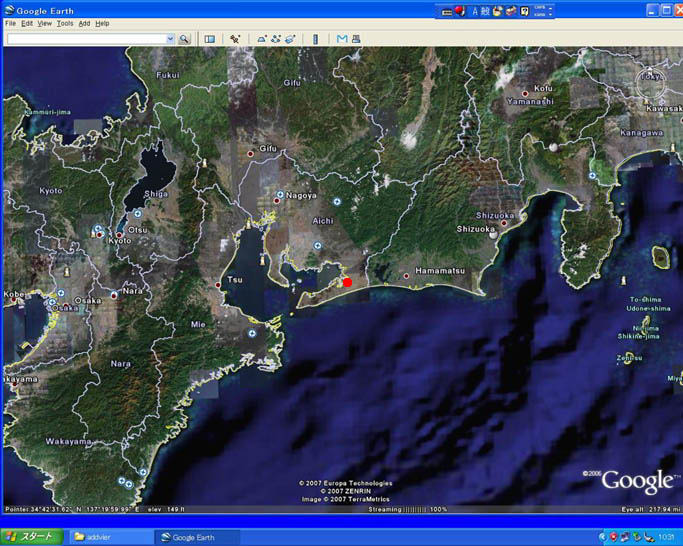This screenshot has width=683, height=546.
Task: Click the Google Earth logo in title bar
Action: 10,10
